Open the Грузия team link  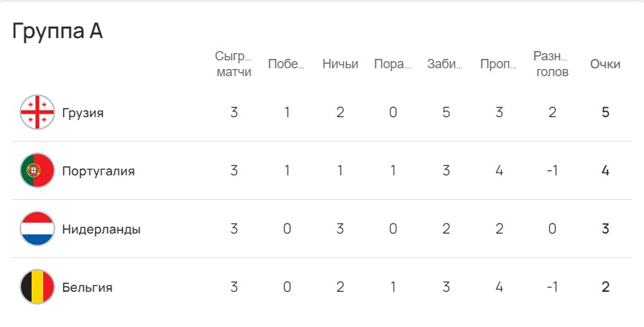(x=83, y=113)
